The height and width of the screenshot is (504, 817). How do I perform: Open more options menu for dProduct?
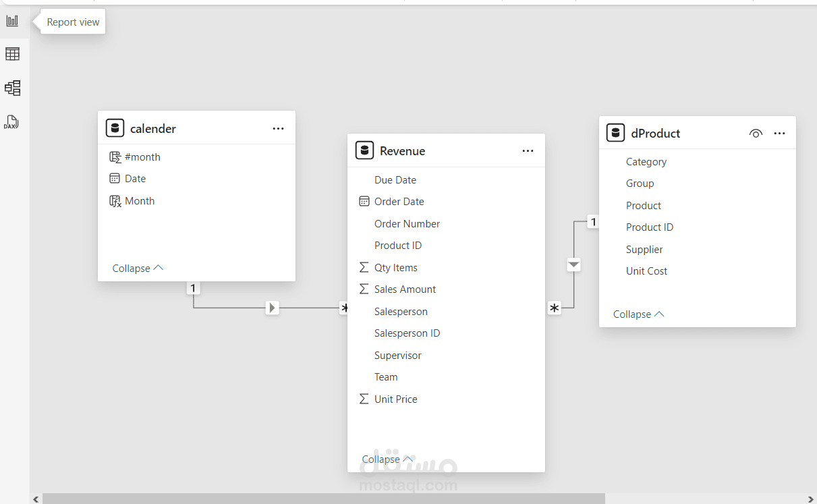(779, 134)
